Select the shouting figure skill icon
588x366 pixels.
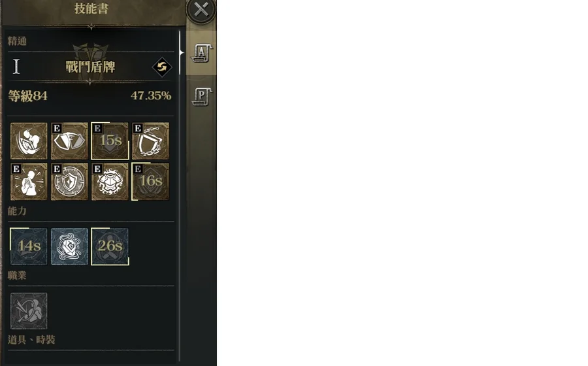[29, 182]
